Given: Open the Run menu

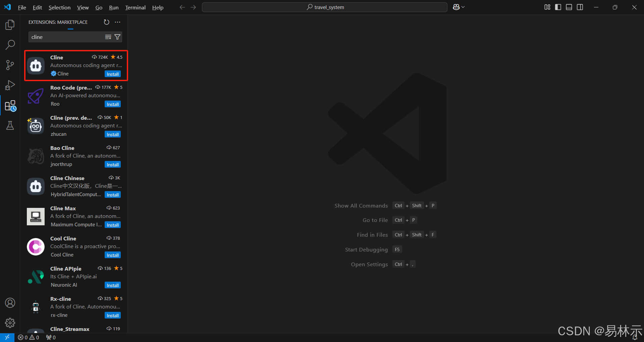Looking at the screenshot, I should (x=114, y=7).
